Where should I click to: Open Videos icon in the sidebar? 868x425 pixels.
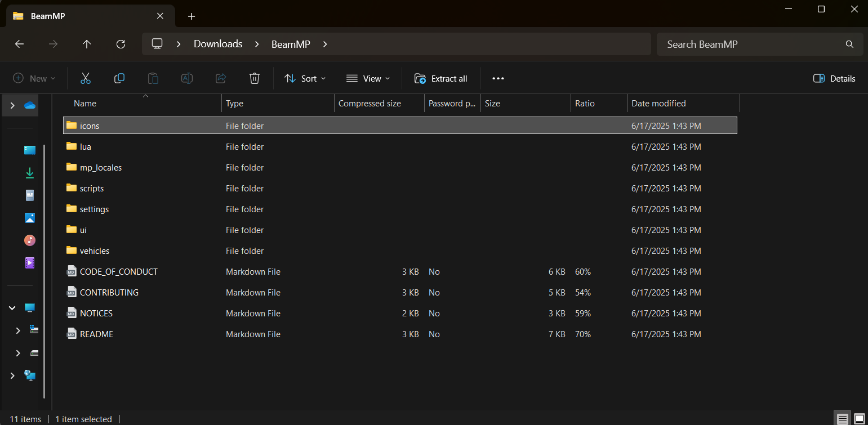[30, 263]
